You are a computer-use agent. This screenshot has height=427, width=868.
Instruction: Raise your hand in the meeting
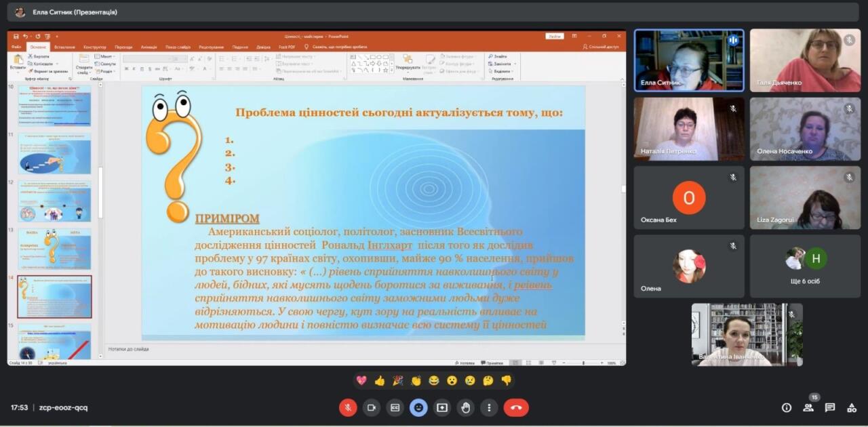click(466, 407)
